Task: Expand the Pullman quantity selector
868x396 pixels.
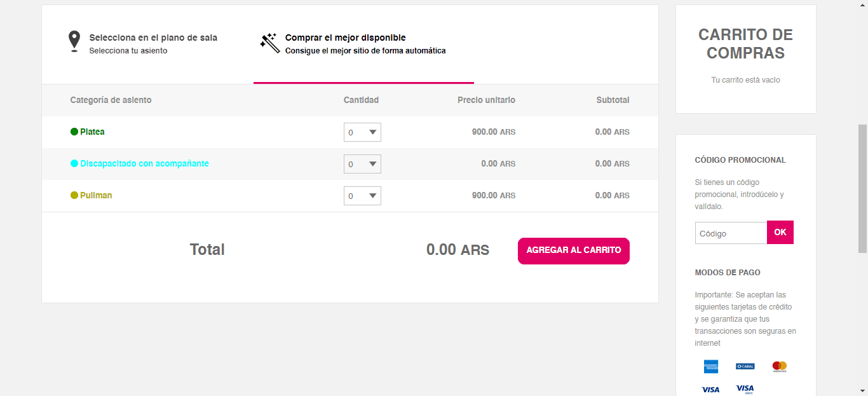Action: (x=362, y=196)
